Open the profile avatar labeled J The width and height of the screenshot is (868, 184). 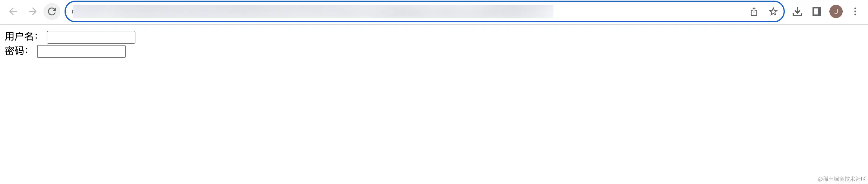[x=836, y=12]
